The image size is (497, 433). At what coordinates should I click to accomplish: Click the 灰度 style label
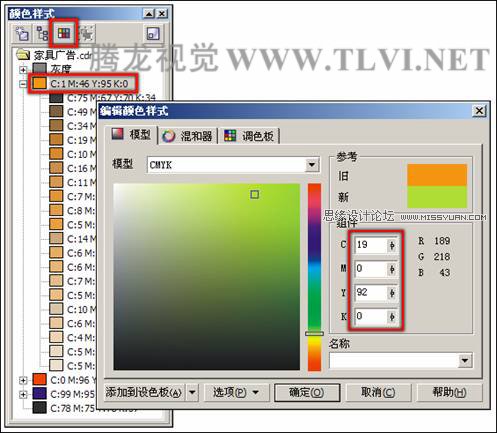click(x=61, y=69)
